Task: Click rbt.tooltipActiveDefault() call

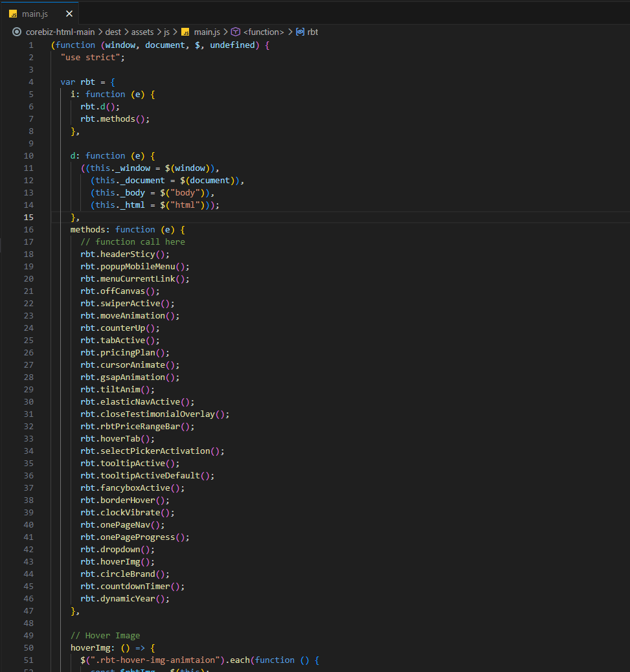Action: coord(148,476)
